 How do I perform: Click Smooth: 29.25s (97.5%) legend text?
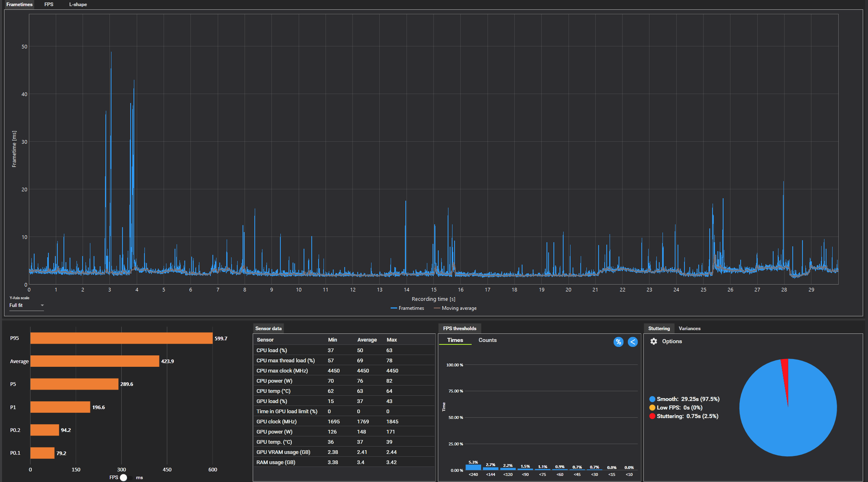pos(688,399)
